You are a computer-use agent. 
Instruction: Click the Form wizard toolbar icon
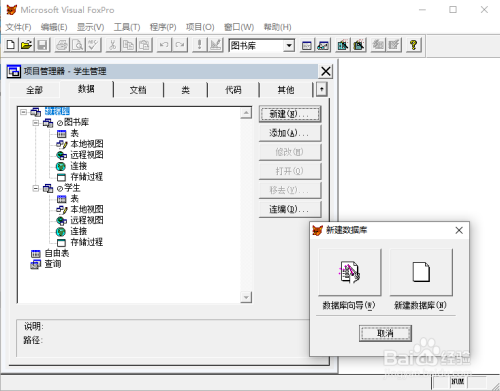(x=343, y=45)
